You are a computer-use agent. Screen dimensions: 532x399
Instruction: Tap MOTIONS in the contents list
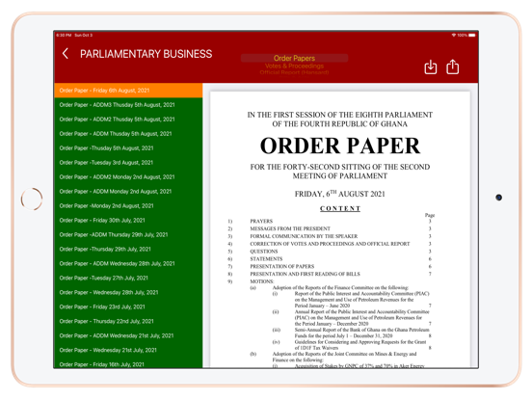tap(262, 281)
